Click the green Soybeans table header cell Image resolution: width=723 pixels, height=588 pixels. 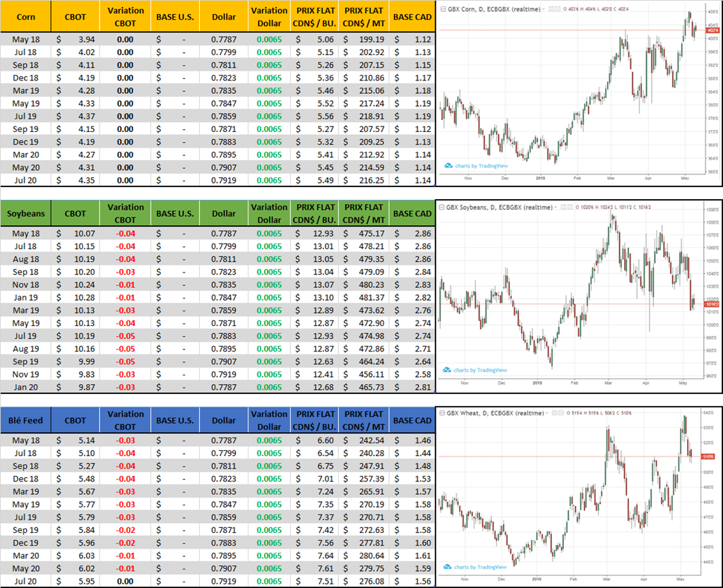[x=26, y=213]
